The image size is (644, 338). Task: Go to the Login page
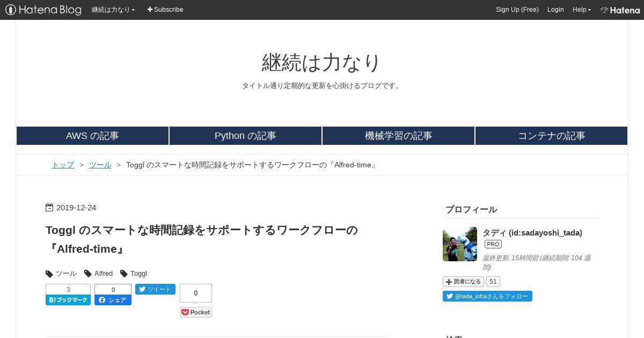tap(555, 10)
